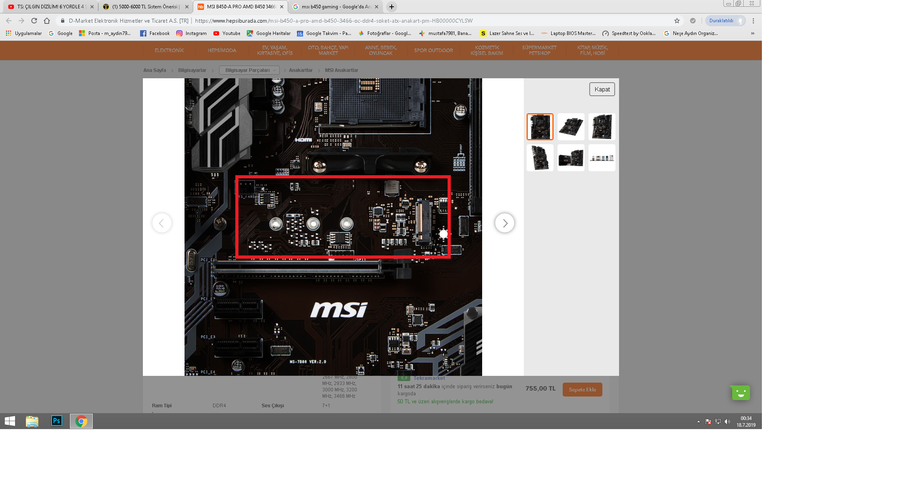
Task: Open the KOZMETİK KİŞİSEL BAKIM menu
Action: 487,51
